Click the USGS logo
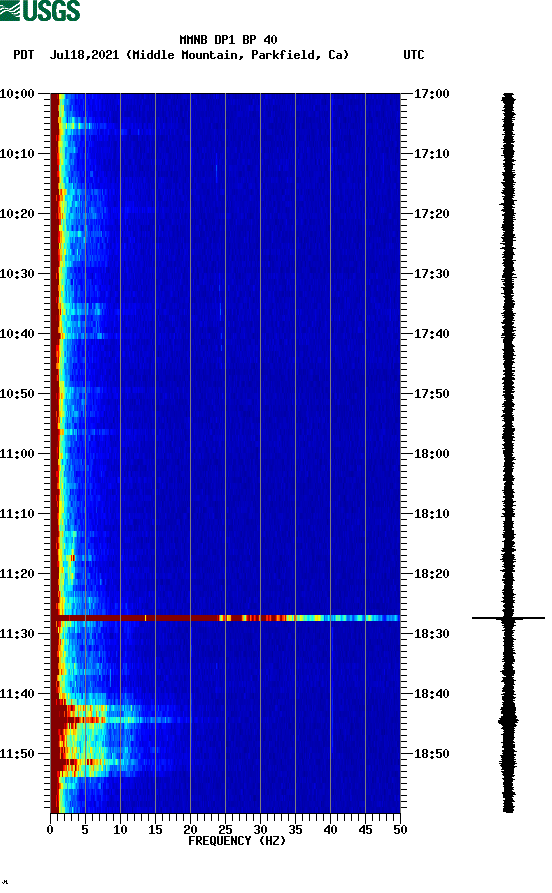 (x=40, y=10)
